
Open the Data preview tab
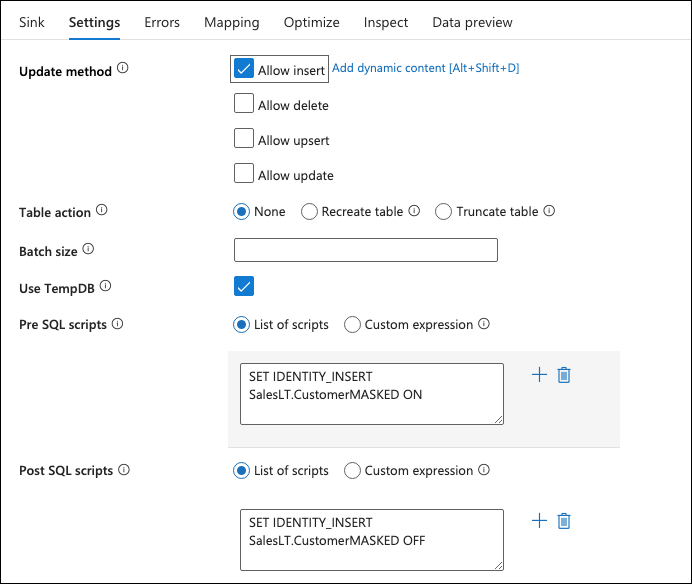click(x=472, y=22)
